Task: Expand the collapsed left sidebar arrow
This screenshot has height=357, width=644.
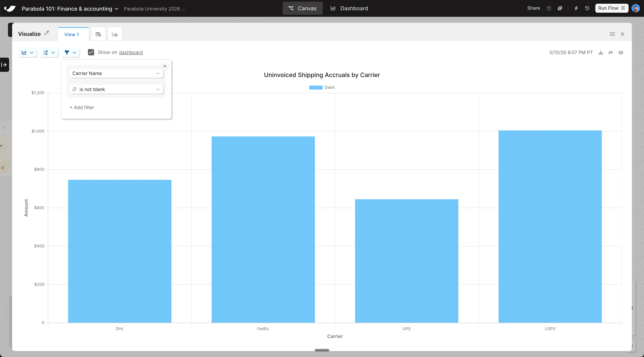Action: point(4,65)
